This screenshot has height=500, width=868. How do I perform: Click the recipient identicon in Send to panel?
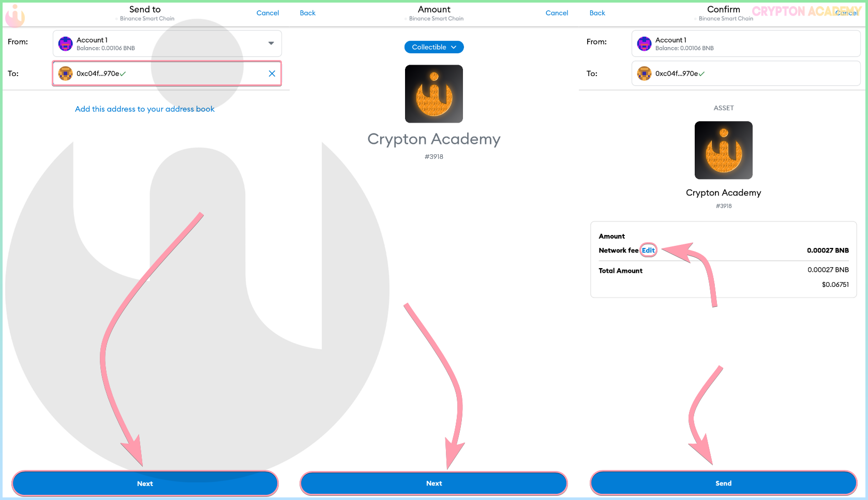coord(66,73)
